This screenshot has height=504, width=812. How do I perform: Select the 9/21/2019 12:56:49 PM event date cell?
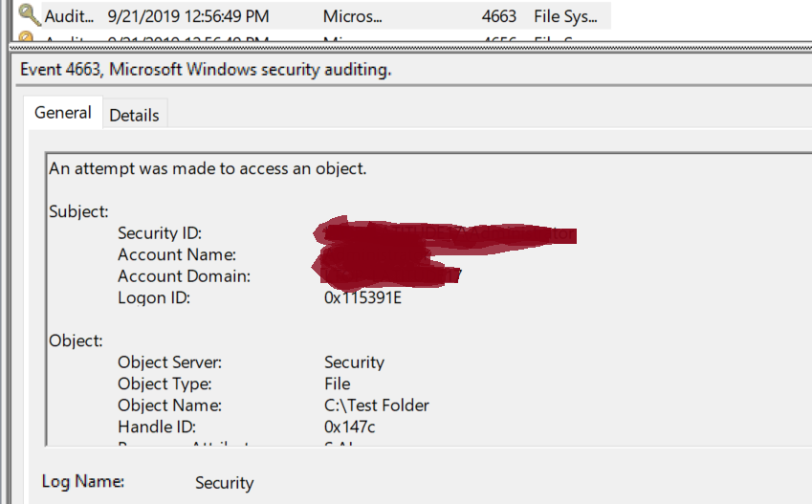click(x=188, y=16)
